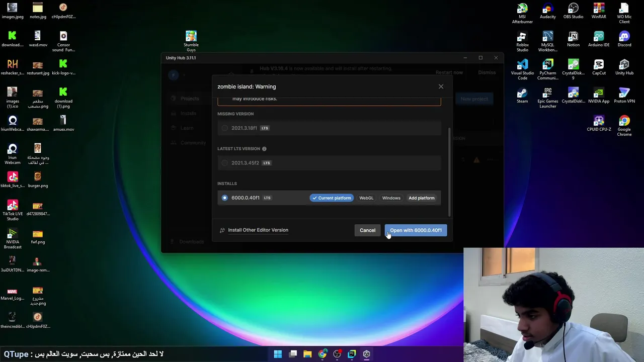Viewport: 644px width, 362px height.
Task: Open MSI Afterburner desktop shortcut
Action: 522,14
